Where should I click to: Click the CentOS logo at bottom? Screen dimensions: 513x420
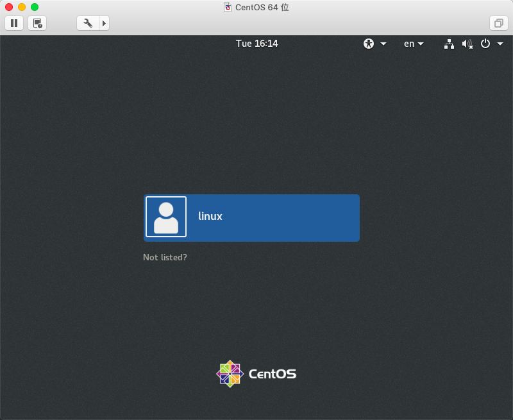tap(256, 373)
